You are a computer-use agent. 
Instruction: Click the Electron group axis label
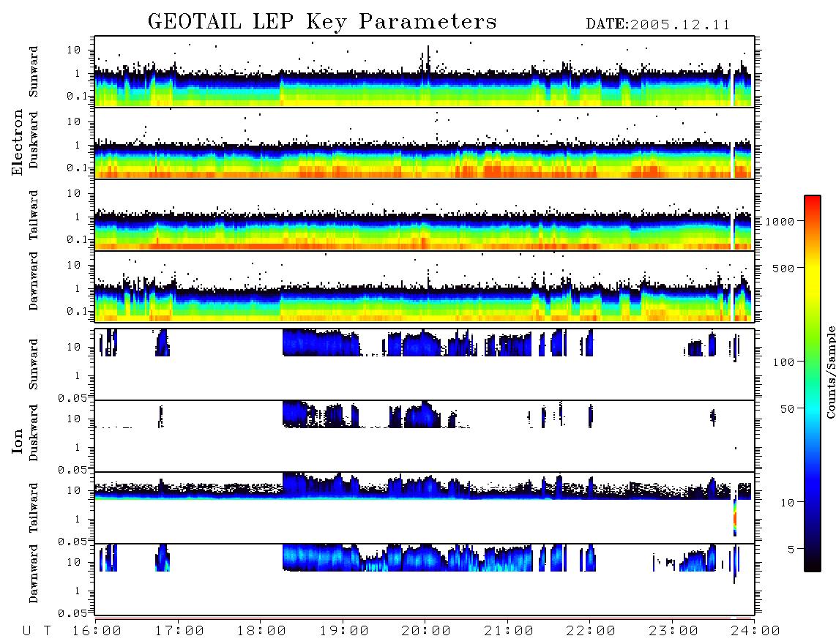tap(18, 143)
